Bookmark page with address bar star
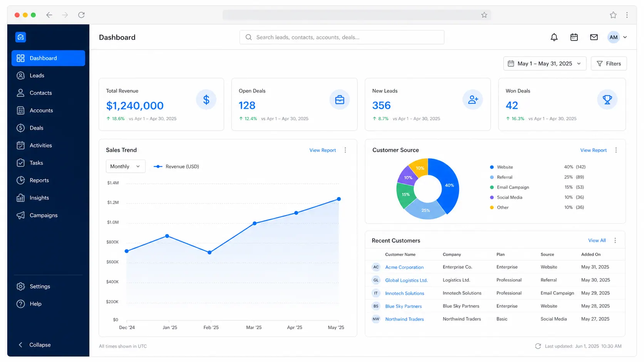This screenshot has width=644, height=362. (484, 15)
